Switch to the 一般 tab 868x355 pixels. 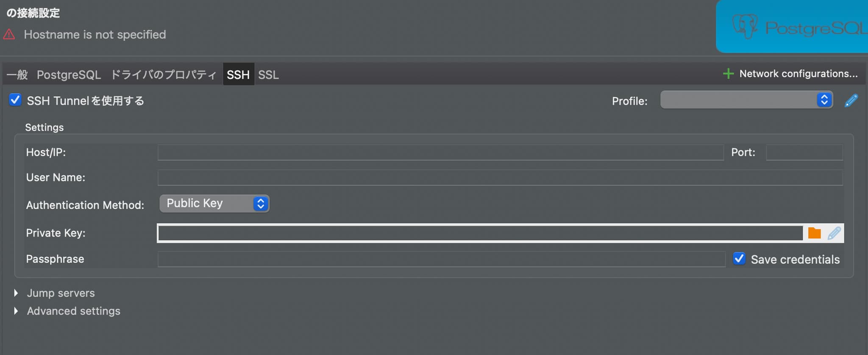pos(17,75)
